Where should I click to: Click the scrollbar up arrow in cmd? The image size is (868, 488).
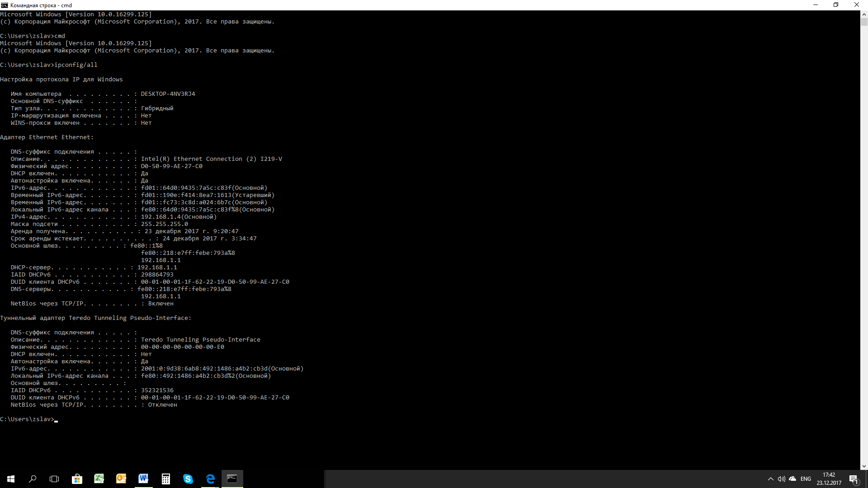pos(864,14)
